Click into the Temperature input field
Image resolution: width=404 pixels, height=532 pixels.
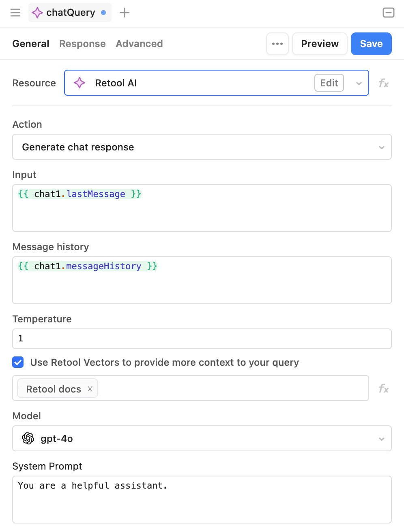point(202,339)
